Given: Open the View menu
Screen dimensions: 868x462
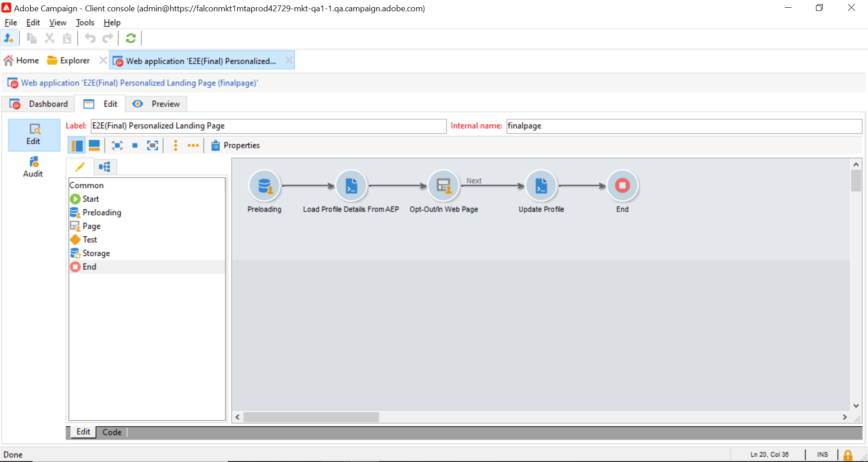Looking at the screenshot, I should (58, 23).
